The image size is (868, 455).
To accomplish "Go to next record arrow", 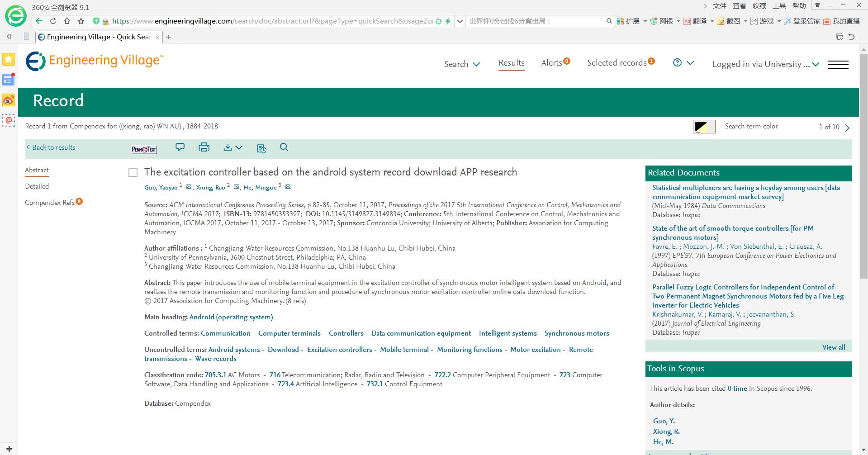I will point(847,128).
